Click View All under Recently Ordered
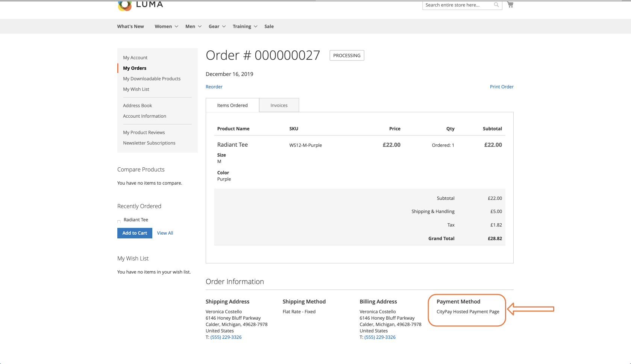 pyautogui.click(x=165, y=233)
